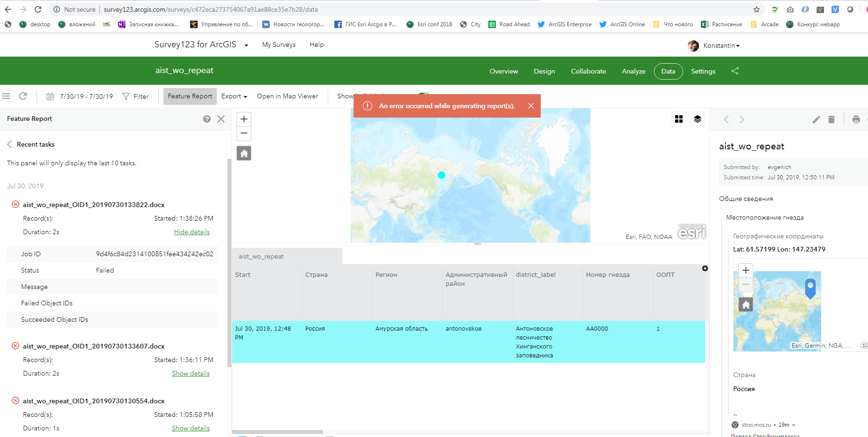Click the Feature Report button
This screenshot has width=868, height=437.
pos(190,96)
